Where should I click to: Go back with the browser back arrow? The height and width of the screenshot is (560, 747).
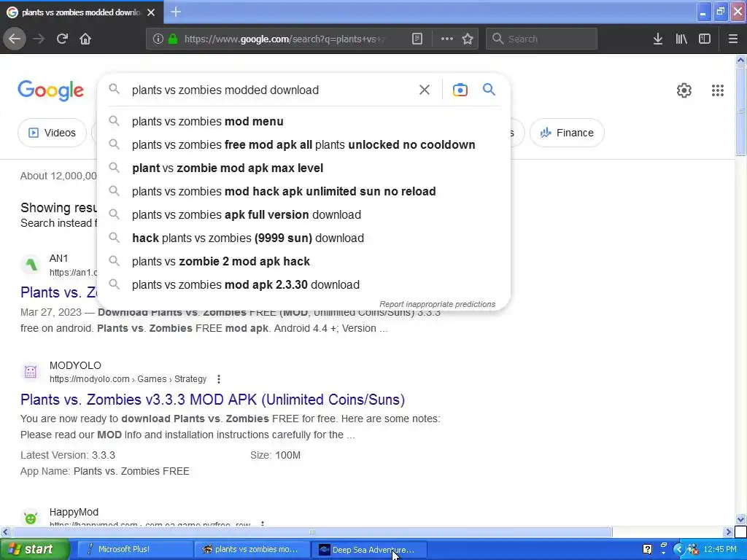coord(15,39)
